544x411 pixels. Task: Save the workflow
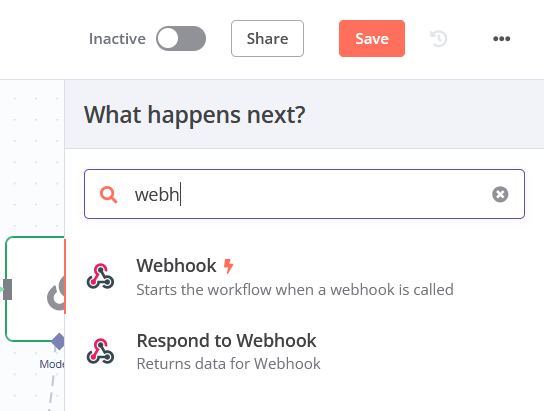pyautogui.click(x=372, y=38)
